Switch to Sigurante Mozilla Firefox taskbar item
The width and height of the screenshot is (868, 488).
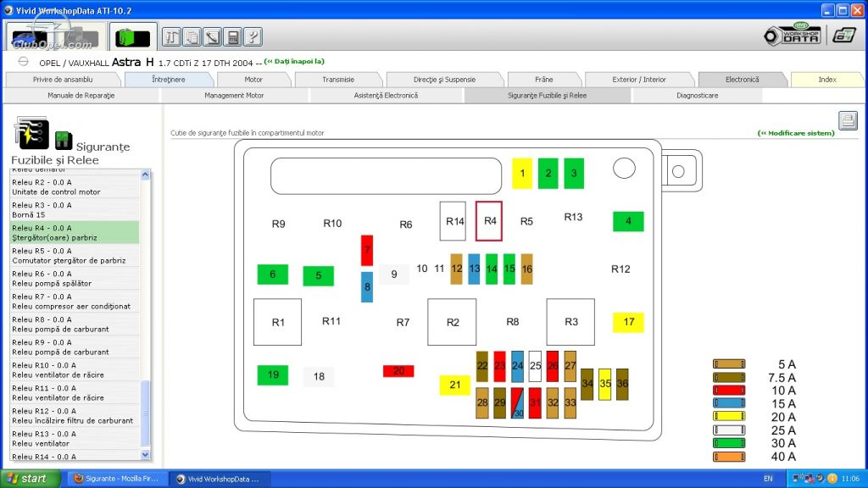(x=116, y=479)
